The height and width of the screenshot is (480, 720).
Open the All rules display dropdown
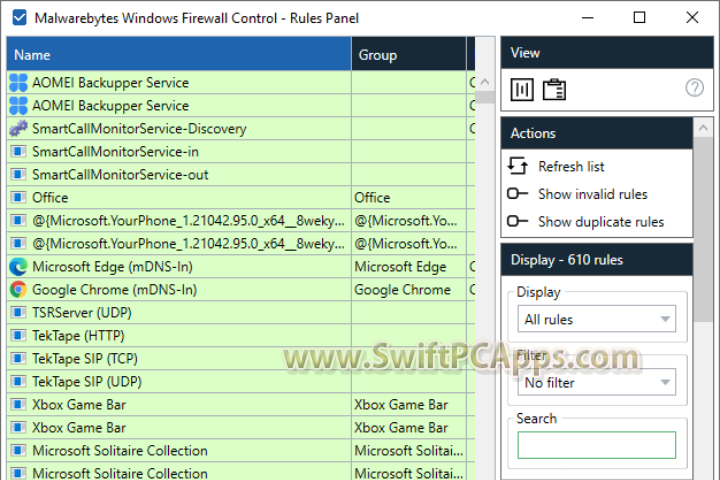(596, 319)
